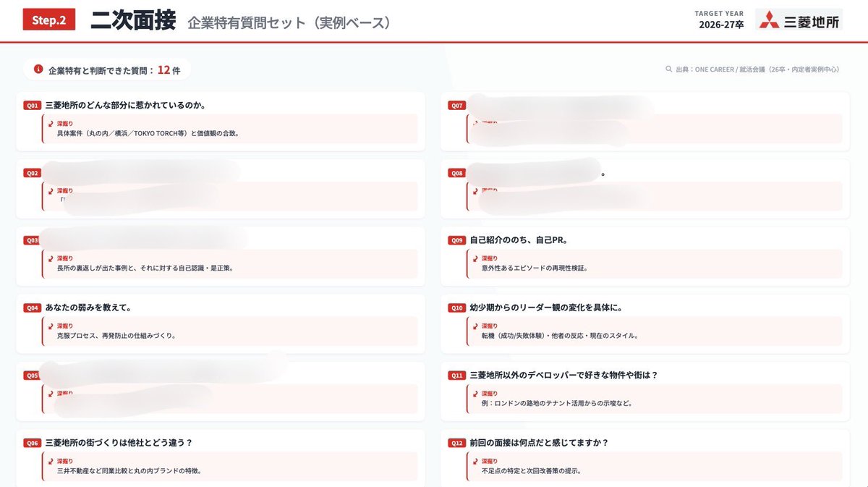Image resolution: width=868 pixels, height=487 pixels.
Task: Click question あなたの弱みを教えて。
Action: (x=88, y=308)
